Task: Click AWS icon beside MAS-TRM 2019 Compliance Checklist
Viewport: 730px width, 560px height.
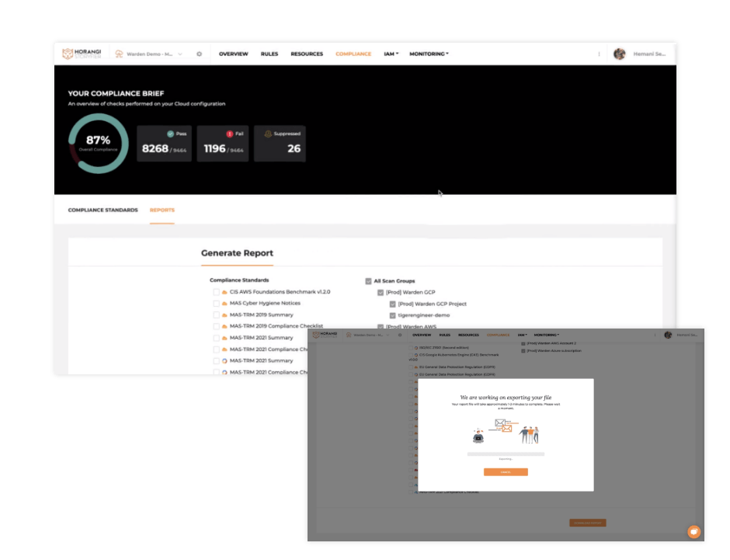Action: (x=224, y=326)
